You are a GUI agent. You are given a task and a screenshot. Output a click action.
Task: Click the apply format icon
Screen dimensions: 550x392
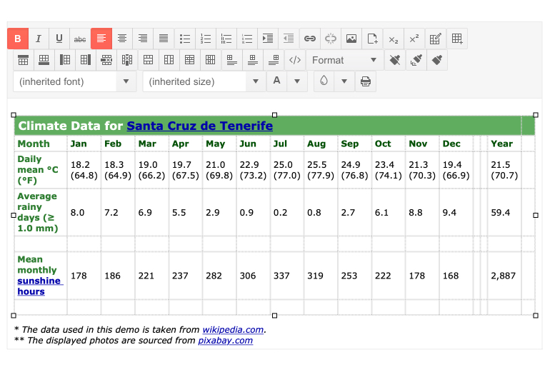click(x=437, y=60)
